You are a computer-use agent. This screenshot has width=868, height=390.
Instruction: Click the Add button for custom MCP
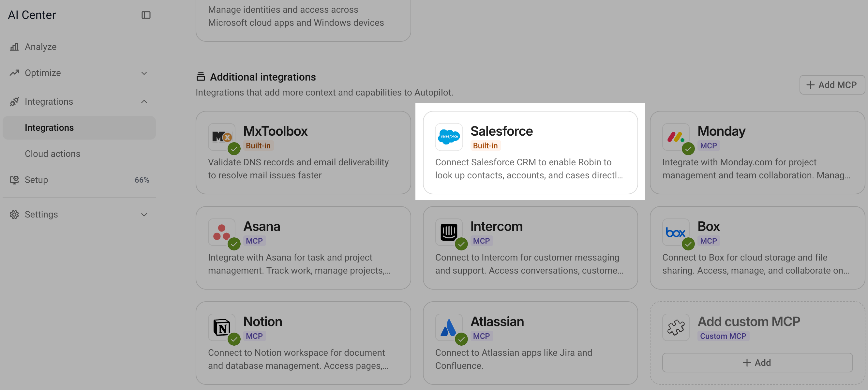(757, 363)
